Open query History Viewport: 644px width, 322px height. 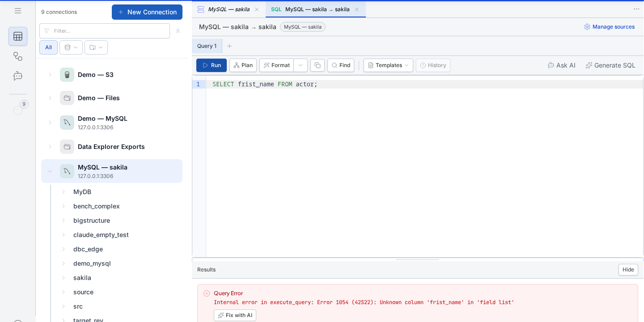pyautogui.click(x=433, y=65)
